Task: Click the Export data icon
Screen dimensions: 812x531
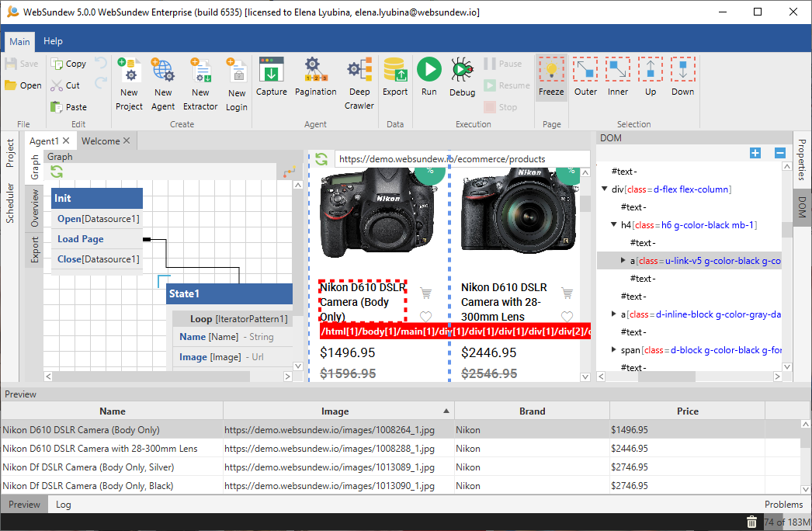Action: [x=395, y=71]
